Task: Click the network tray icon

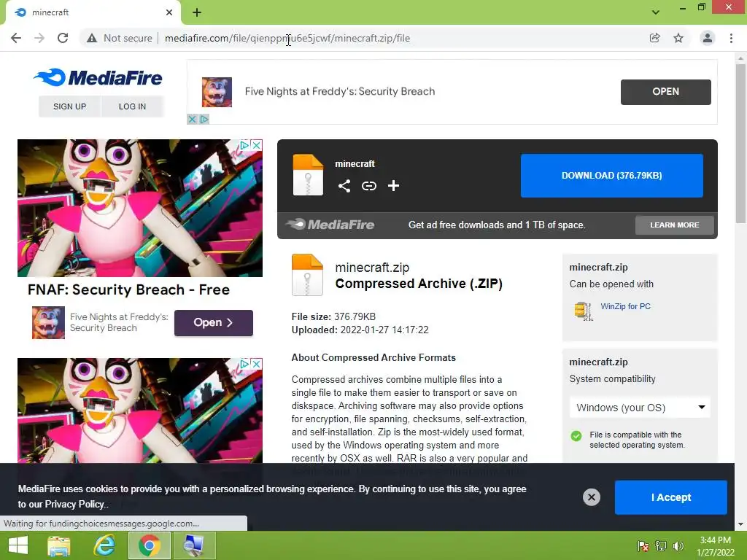Action: pos(661,545)
